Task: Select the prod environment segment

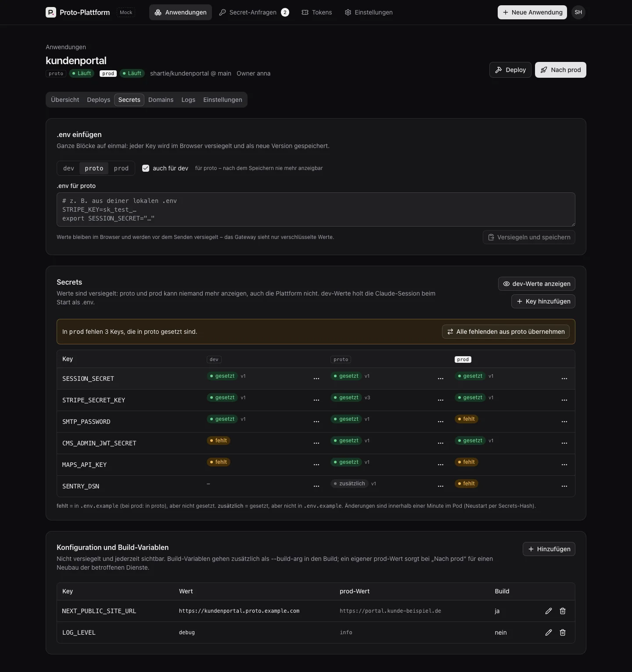Action: tap(121, 168)
